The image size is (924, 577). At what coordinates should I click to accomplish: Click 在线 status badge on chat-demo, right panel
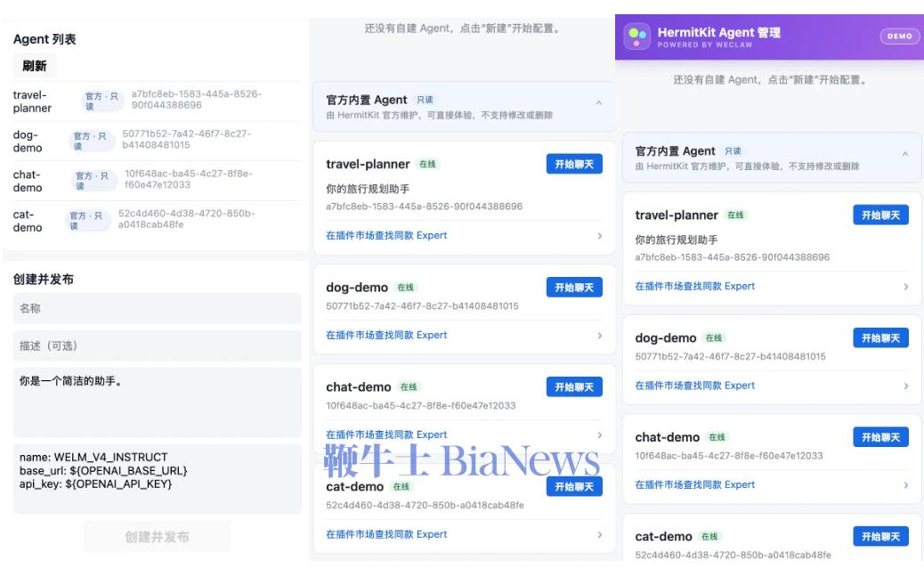pyautogui.click(x=717, y=436)
